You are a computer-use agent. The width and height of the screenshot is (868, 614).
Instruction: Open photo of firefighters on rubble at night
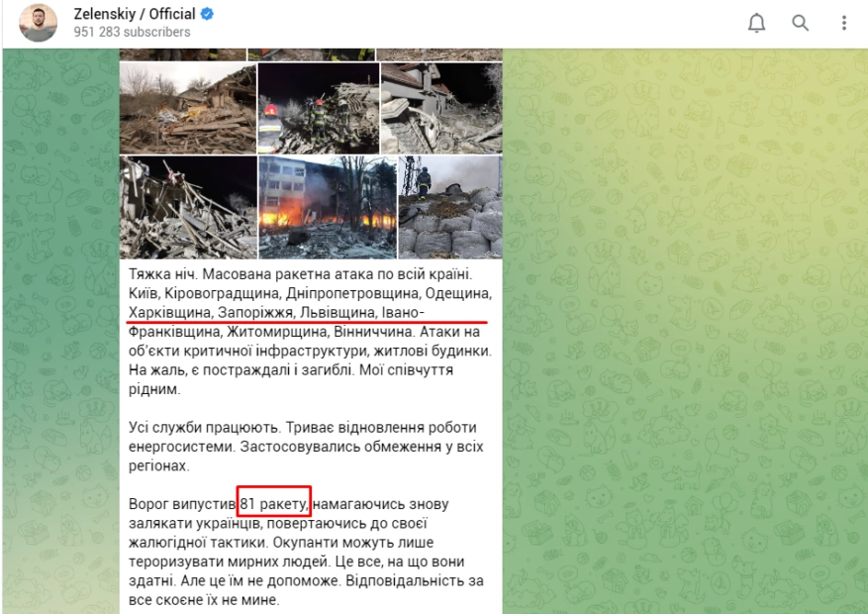click(319, 109)
